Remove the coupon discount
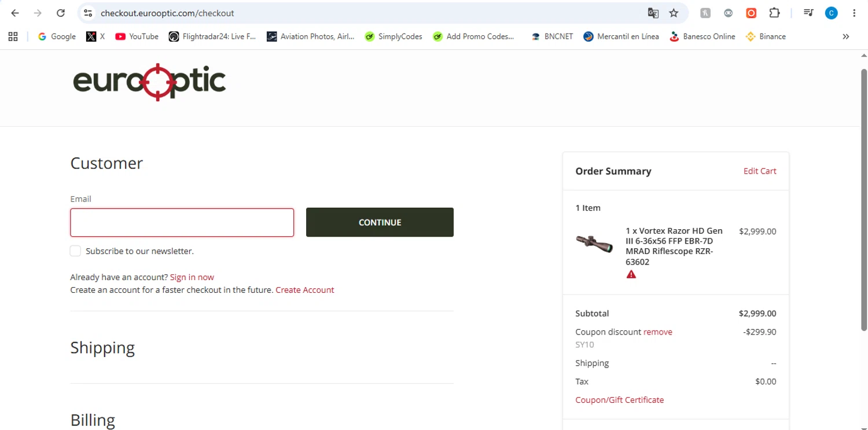The width and height of the screenshot is (868, 430). tap(658, 332)
